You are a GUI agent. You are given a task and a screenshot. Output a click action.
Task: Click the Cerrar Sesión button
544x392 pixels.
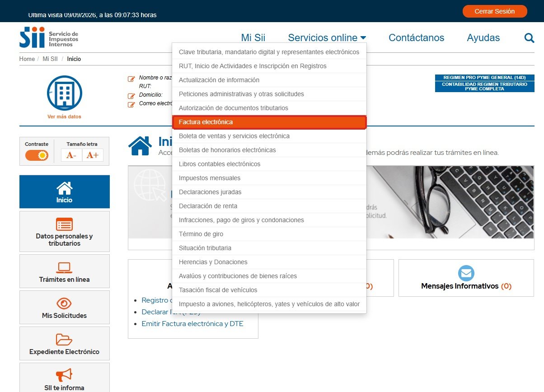click(495, 11)
